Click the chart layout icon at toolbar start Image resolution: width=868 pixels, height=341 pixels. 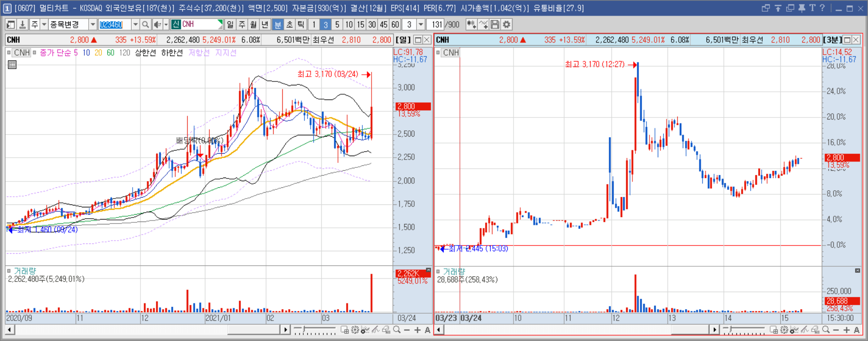(x=11, y=24)
